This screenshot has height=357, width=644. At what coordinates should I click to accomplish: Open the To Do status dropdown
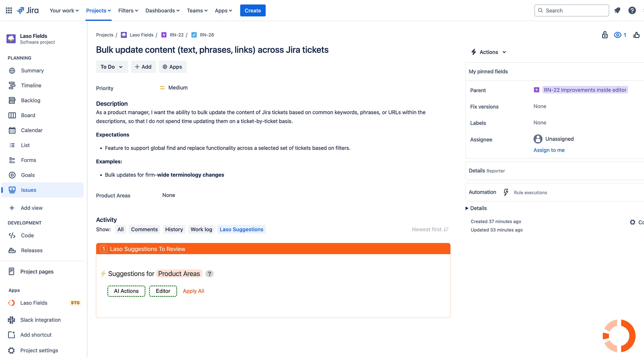[x=112, y=67]
